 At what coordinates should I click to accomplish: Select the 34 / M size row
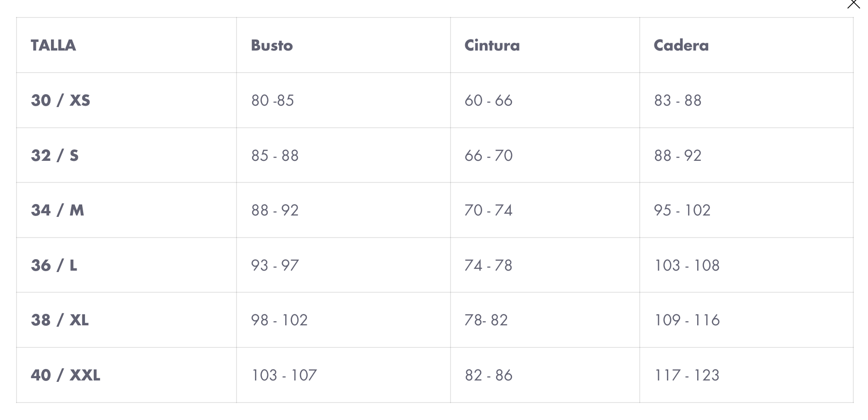[435, 210]
